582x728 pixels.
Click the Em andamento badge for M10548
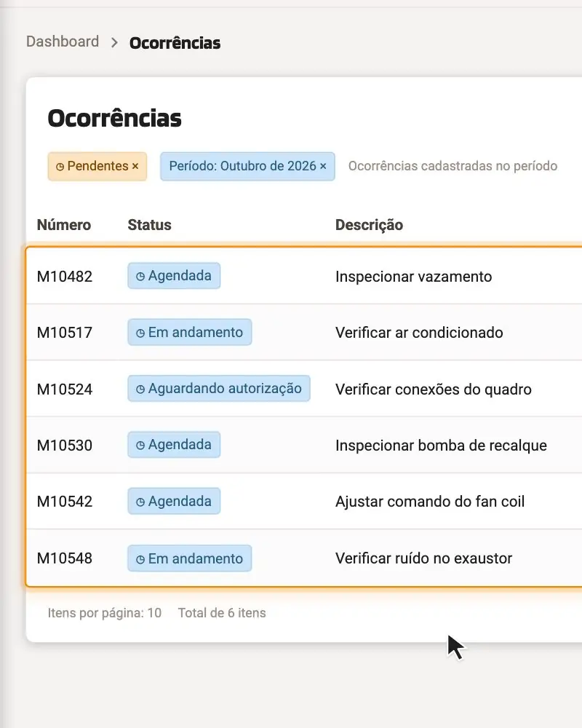click(x=190, y=558)
